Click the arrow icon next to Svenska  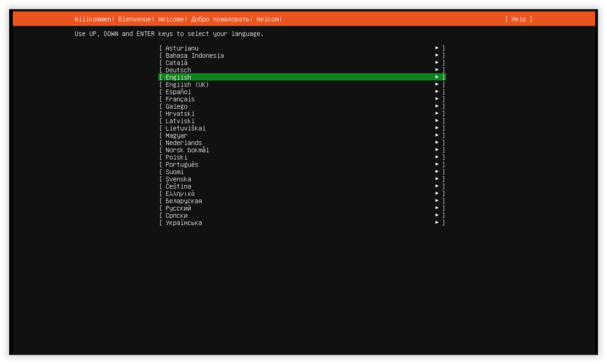tap(437, 179)
